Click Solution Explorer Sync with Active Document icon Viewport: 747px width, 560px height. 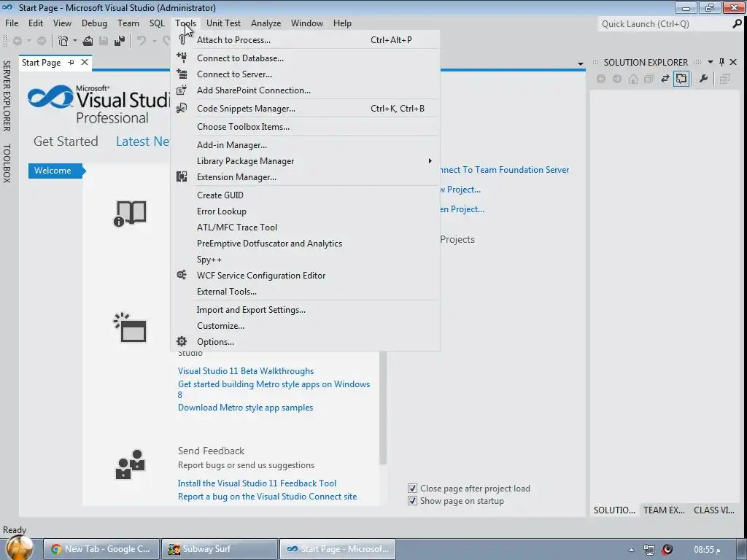click(665, 79)
